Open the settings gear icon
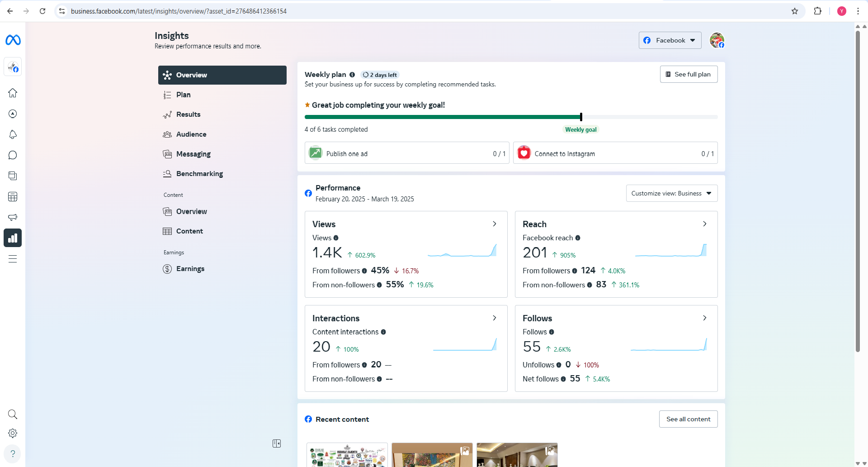The image size is (868, 467). 13,433
